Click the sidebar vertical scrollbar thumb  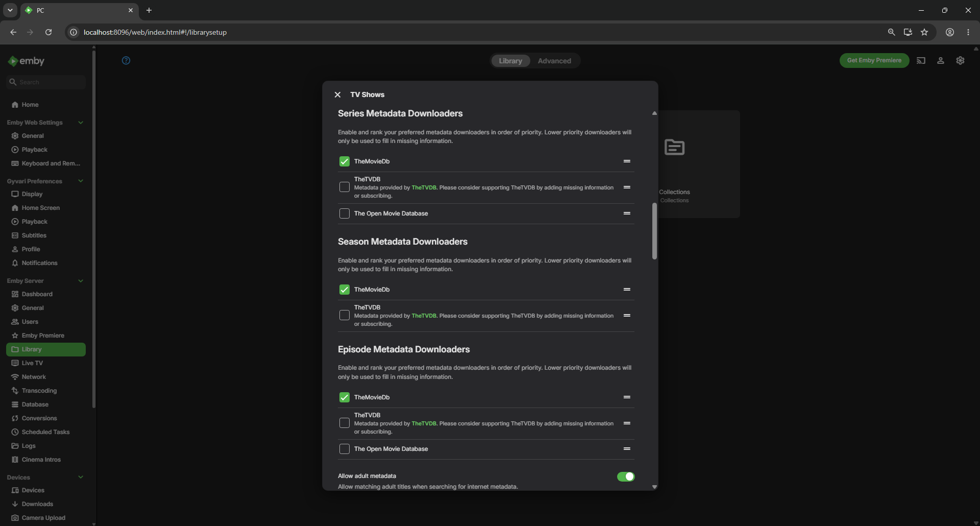point(93,229)
